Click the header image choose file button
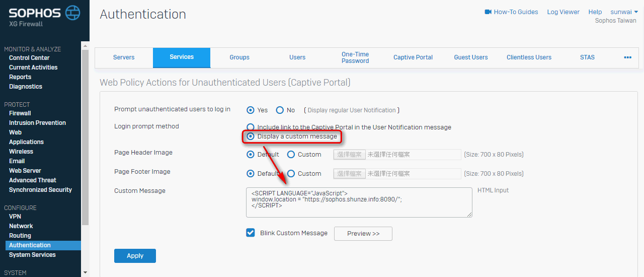 [x=350, y=155]
